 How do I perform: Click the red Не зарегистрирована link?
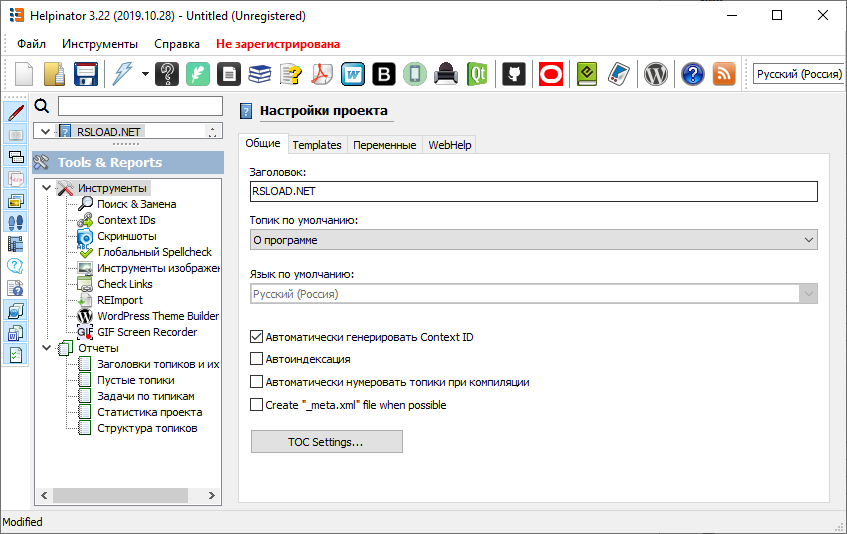click(x=277, y=44)
